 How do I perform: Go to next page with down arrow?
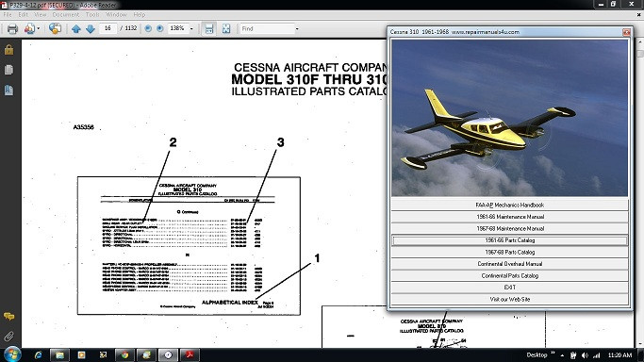[91, 28]
